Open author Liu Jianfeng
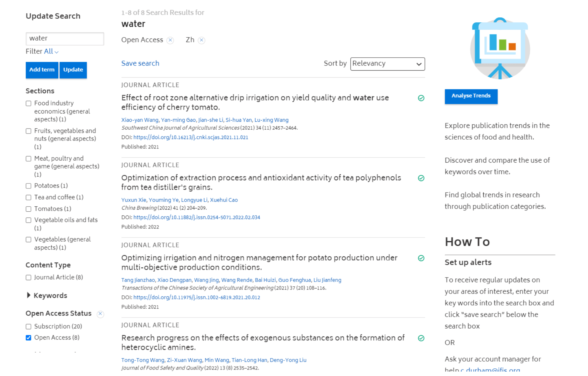The image size is (588, 376). [327, 280]
